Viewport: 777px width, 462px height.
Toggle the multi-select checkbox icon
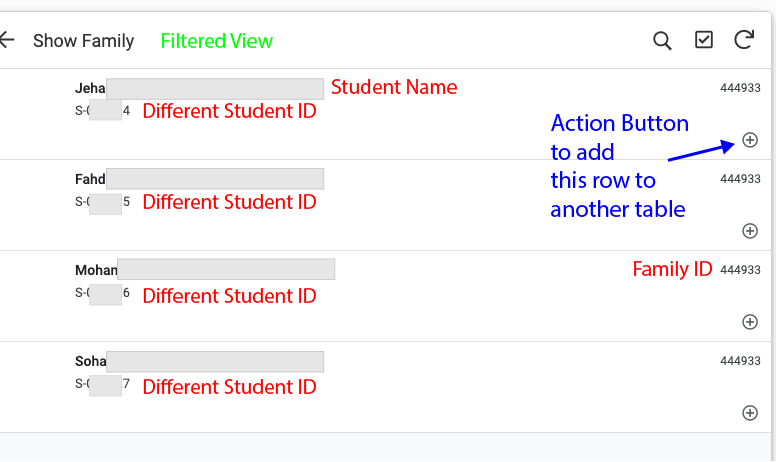pos(704,40)
